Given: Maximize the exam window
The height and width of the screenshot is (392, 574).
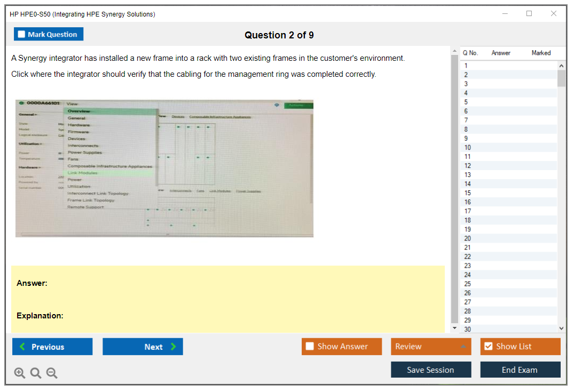Looking at the screenshot, I should (x=529, y=14).
